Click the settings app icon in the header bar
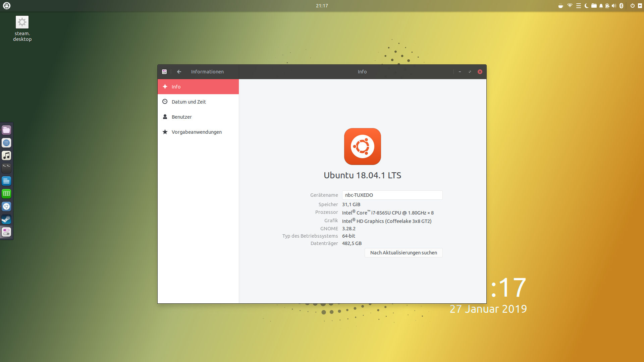 pos(164,72)
